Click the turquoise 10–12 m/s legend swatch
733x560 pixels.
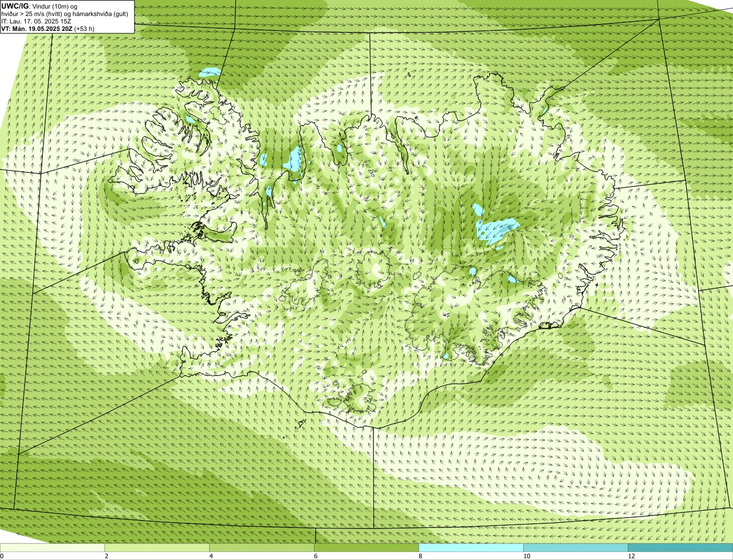click(x=576, y=547)
